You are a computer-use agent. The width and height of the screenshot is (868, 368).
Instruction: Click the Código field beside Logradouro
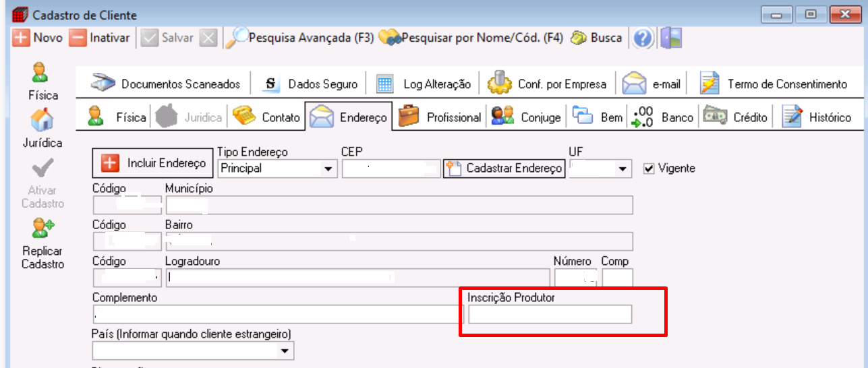coord(127,278)
